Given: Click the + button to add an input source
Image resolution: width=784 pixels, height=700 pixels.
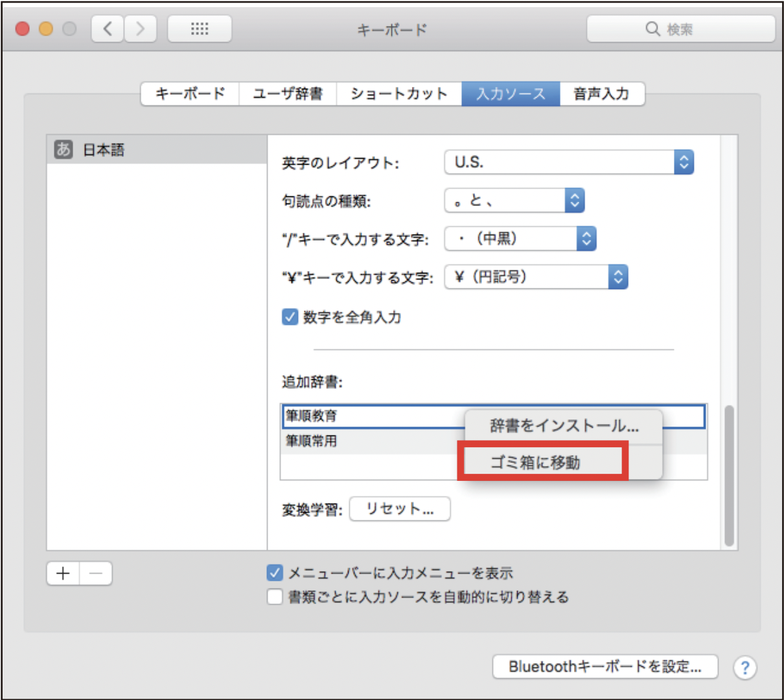Looking at the screenshot, I should point(63,573).
